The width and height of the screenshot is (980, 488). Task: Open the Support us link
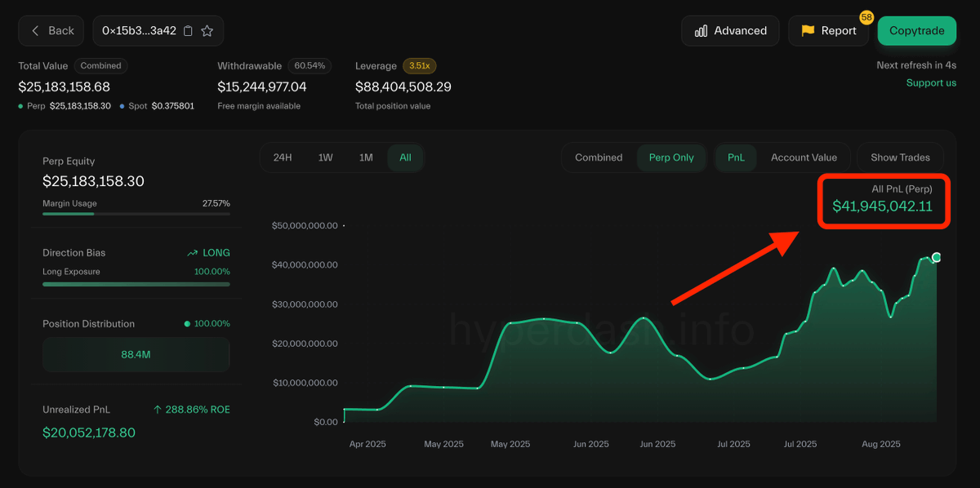coord(931,82)
